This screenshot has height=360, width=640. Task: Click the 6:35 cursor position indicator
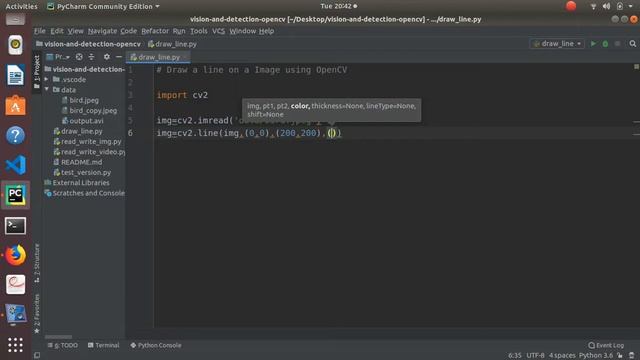pos(515,356)
